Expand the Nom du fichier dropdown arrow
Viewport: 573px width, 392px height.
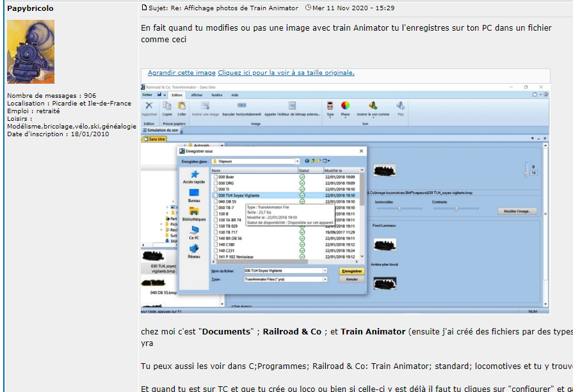[x=325, y=271]
